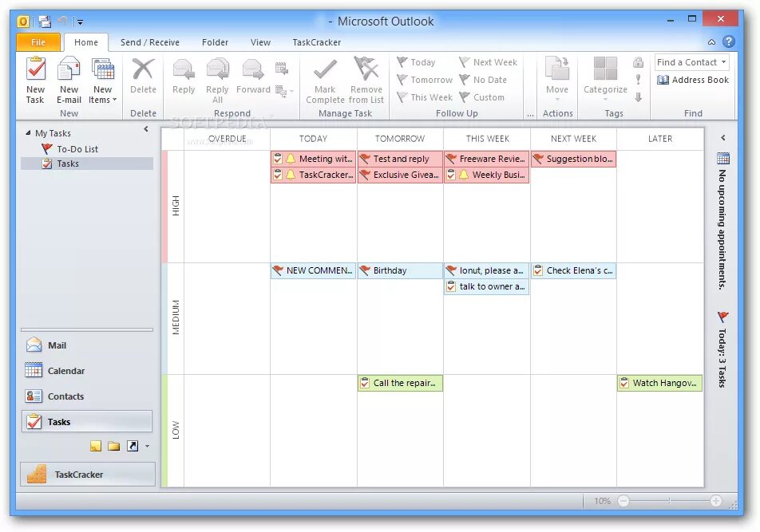
Task: Click the flag on Test and reply task
Action: pyautogui.click(x=365, y=159)
